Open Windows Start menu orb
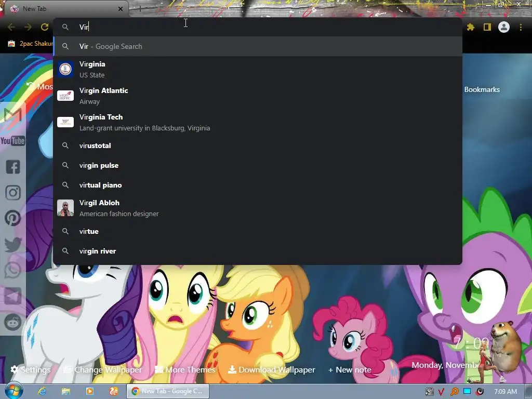Screen dimensions: 532x399 [14, 391]
